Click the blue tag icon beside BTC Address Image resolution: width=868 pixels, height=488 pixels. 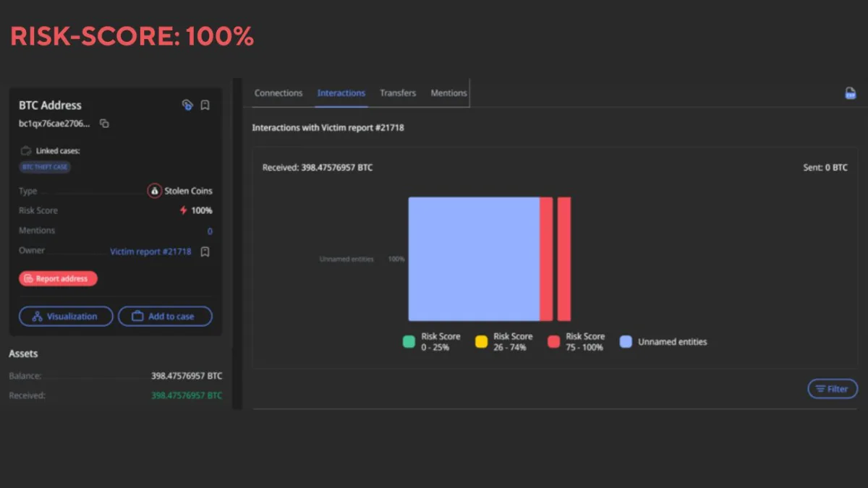click(187, 106)
